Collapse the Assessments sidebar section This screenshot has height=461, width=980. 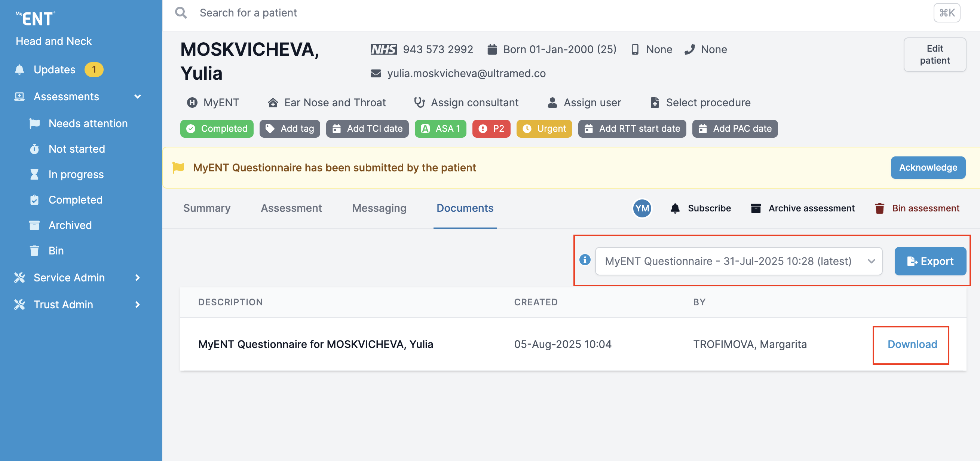(x=138, y=97)
